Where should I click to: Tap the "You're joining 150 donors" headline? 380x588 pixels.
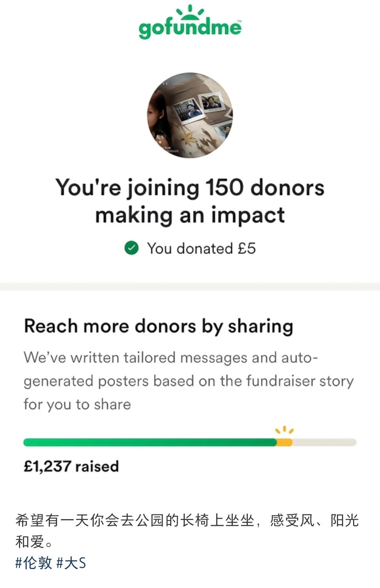[190, 187]
